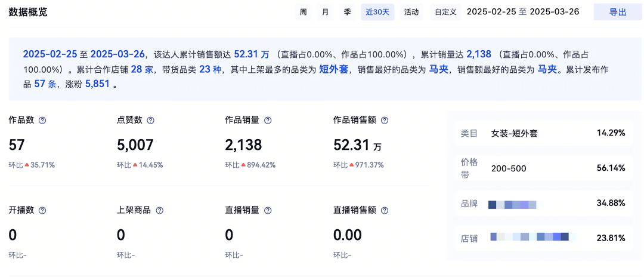644x277 pixels.
Task: Click the 导出 export button
Action: point(618,12)
